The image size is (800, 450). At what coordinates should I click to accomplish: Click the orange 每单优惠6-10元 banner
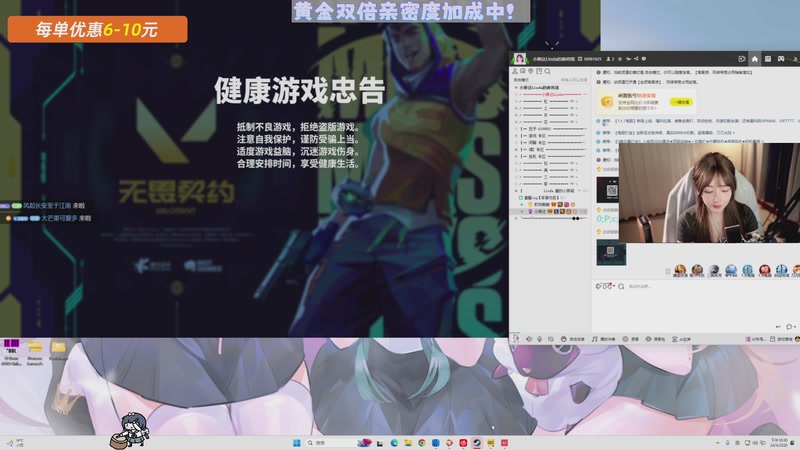[x=97, y=29]
